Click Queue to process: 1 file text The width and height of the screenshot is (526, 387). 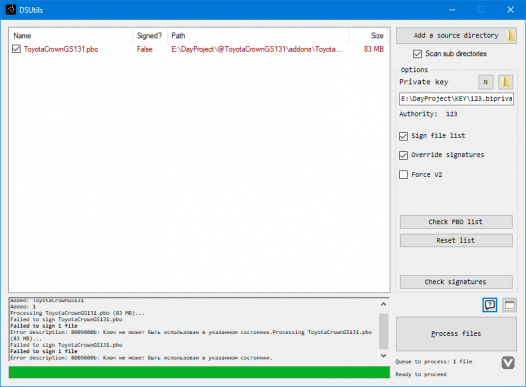[x=433, y=362]
